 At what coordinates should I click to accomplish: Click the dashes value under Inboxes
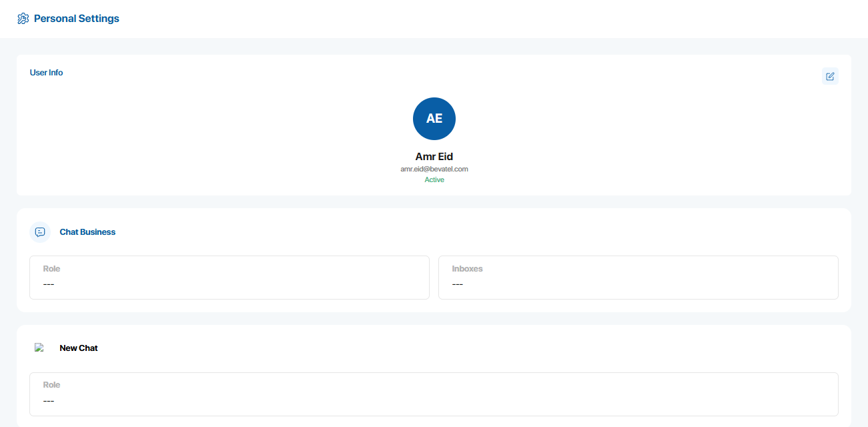click(x=457, y=285)
